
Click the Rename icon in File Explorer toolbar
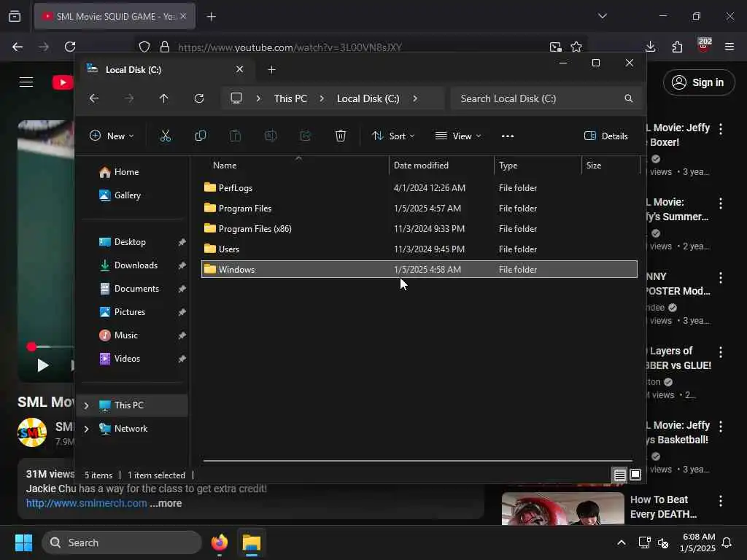(271, 136)
